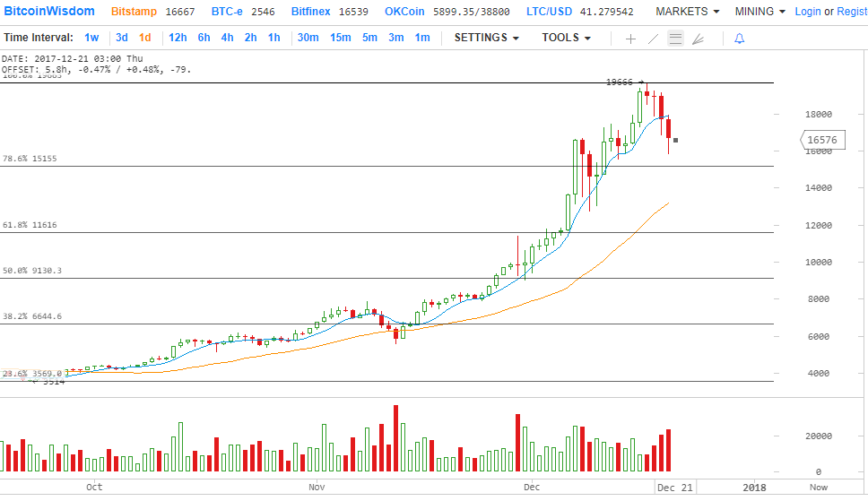868x501 pixels.
Task: Open the Bitstamp market link
Action: point(136,12)
